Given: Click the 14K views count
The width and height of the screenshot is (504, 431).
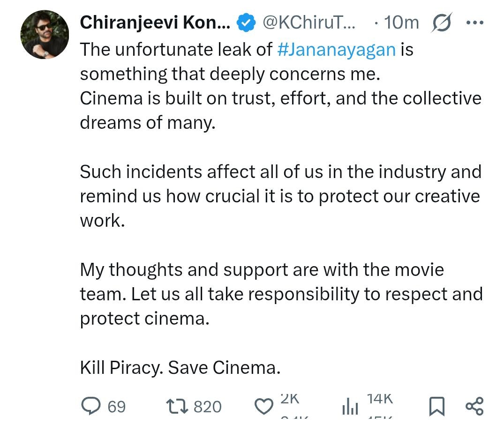Looking at the screenshot, I should (379, 399).
